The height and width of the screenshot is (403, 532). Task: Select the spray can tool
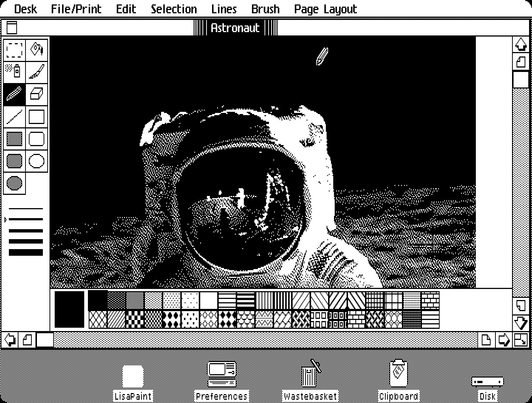14,72
